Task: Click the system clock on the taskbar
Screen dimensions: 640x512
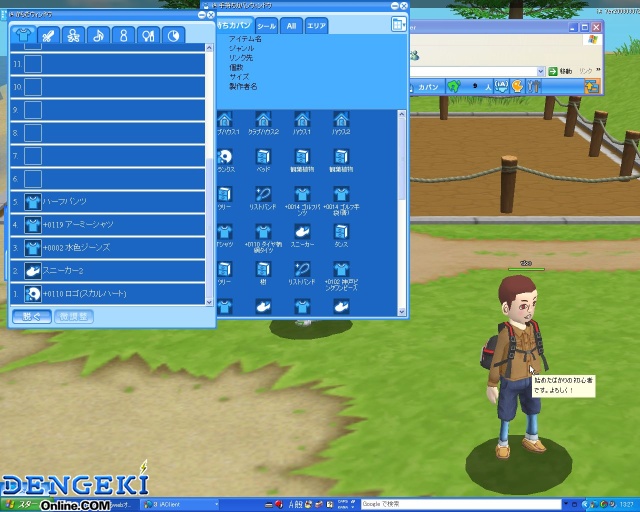Action: pyautogui.click(x=626, y=505)
